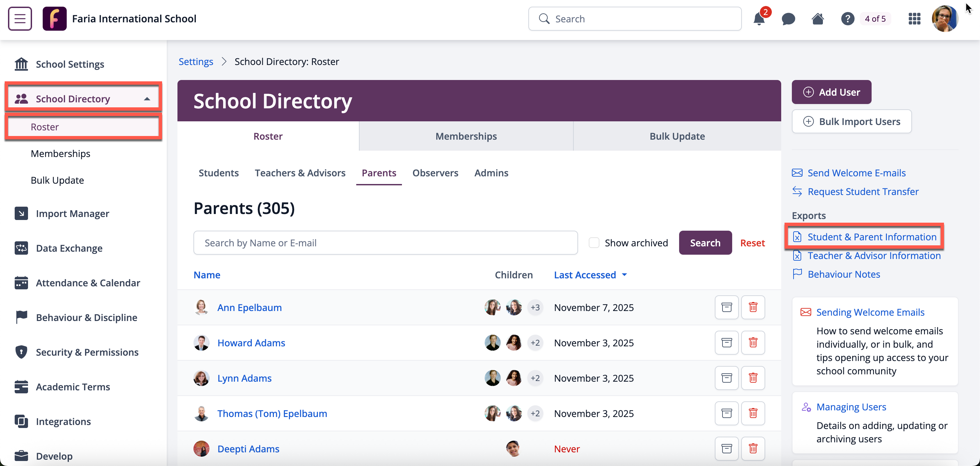This screenshot has height=466, width=980.
Task: Open the notifications bell icon
Action: tap(759, 19)
